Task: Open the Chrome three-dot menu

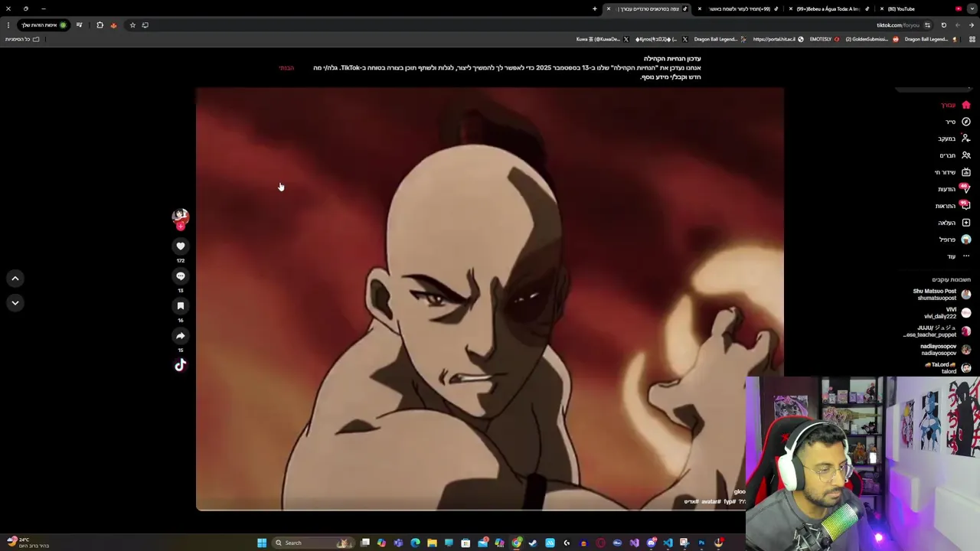Action: point(8,25)
